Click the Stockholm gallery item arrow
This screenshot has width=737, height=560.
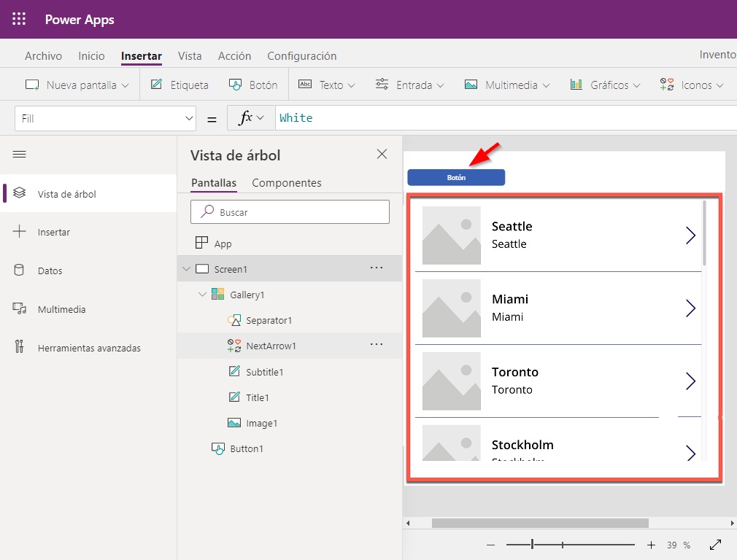coord(690,452)
